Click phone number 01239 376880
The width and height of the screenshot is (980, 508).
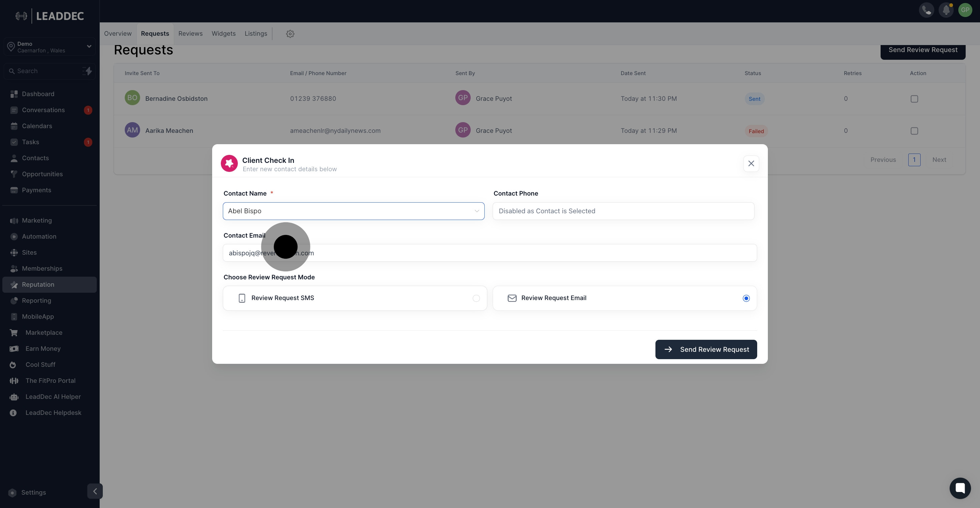313,99
